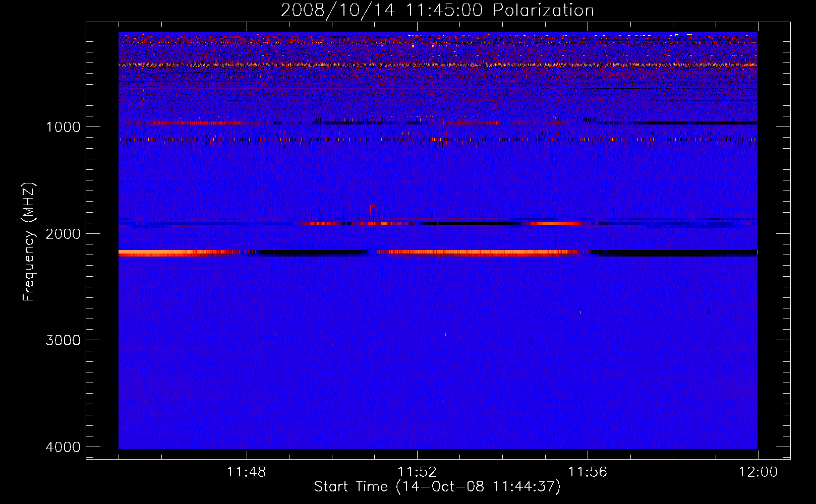Click the bright red streak just above 2000 MHz near 11:55

tap(555, 223)
